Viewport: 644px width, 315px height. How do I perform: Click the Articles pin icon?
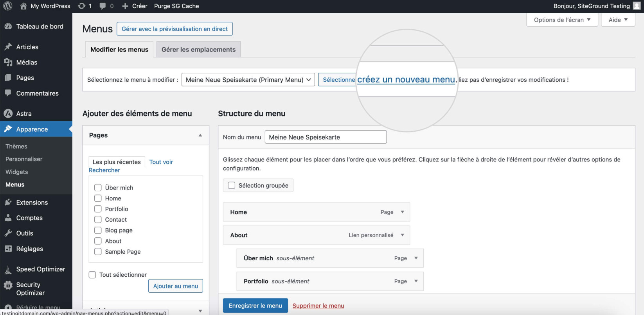pyautogui.click(x=8, y=47)
